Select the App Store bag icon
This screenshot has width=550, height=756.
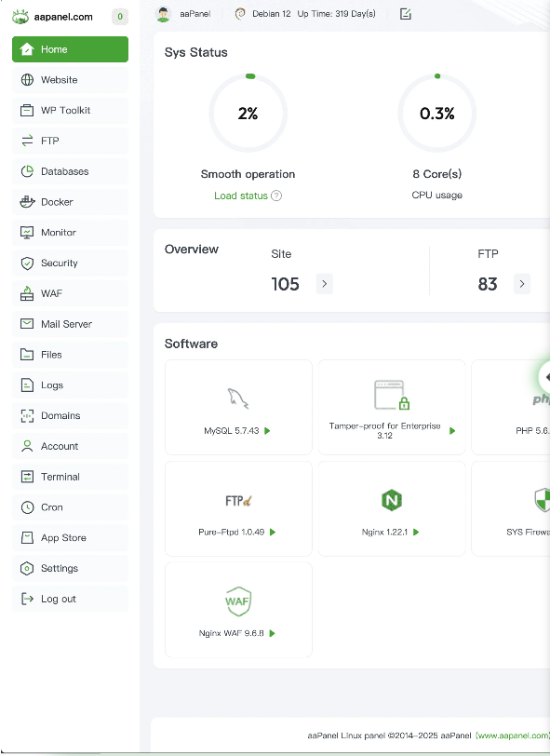click(x=27, y=537)
